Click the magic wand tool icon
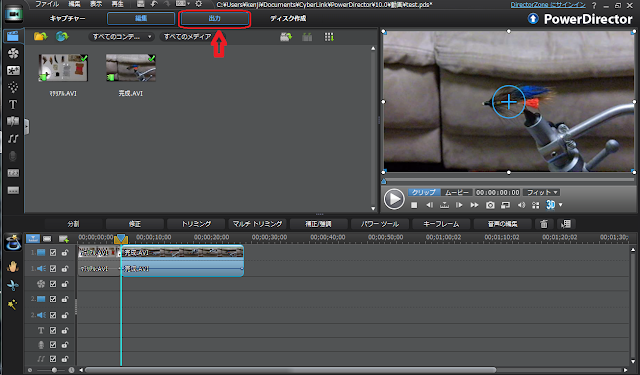This screenshot has height=375, width=640. pyautogui.click(x=13, y=304)
